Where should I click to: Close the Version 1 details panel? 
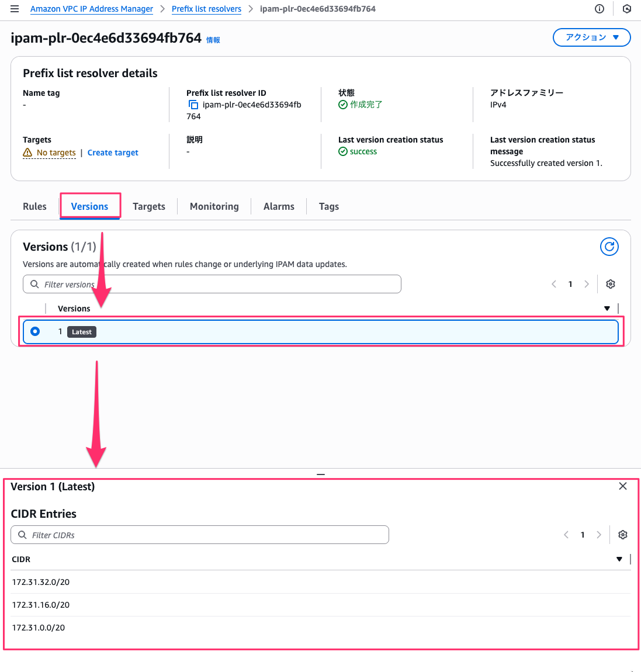click(623, 486)
